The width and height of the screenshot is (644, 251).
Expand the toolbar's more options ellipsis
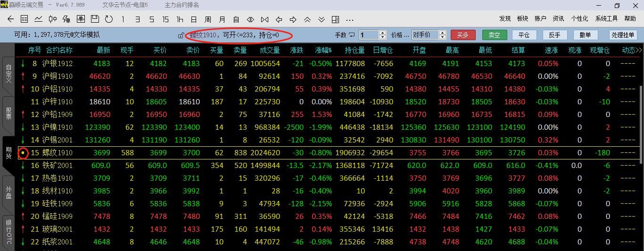click(x=349, y=19)
